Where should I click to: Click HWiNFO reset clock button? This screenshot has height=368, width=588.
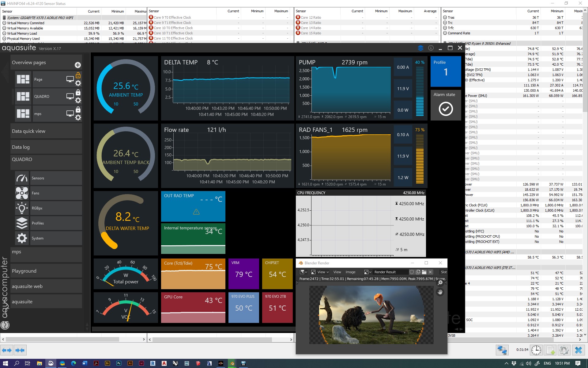pyautogui.click(x=536, y=350)
